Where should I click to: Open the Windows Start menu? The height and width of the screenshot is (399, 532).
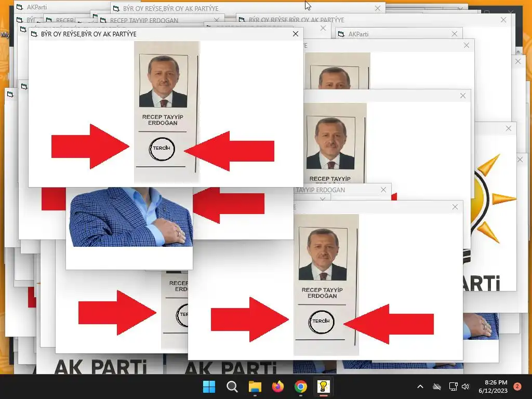[209, 387]
